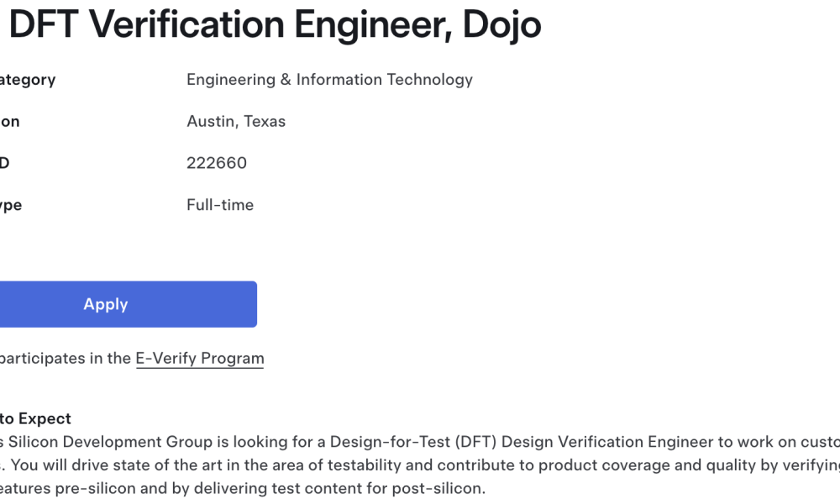840x504 pixels.
Task: Click 'Silicon Development Group' in the description
Action: [x=110, y=442]
